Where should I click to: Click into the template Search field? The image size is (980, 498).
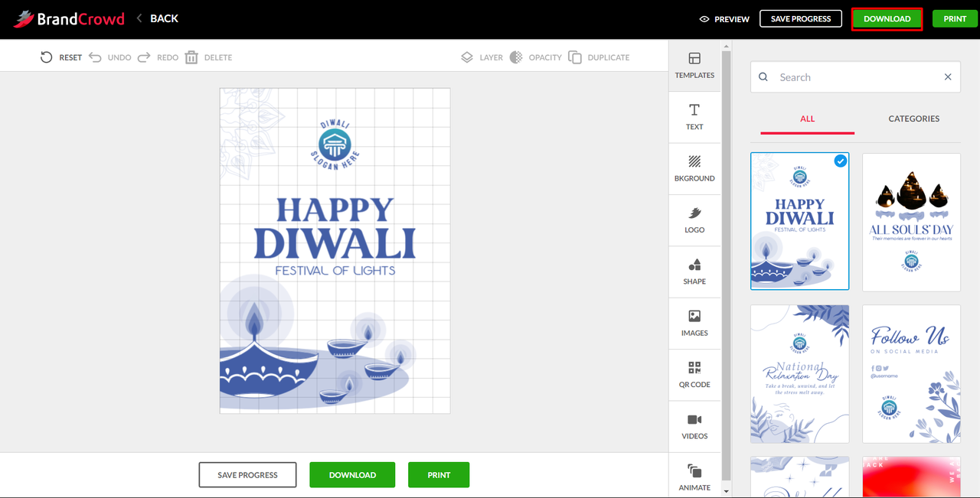pyautogui.click(x=855, y=77)
